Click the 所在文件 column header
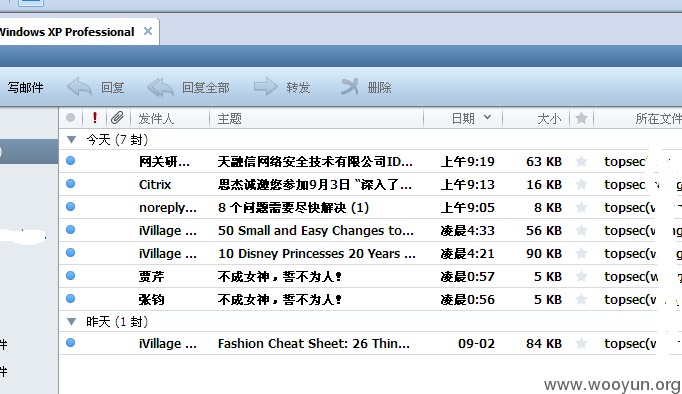Screen dimensions: 682x394 pos(658,118)
